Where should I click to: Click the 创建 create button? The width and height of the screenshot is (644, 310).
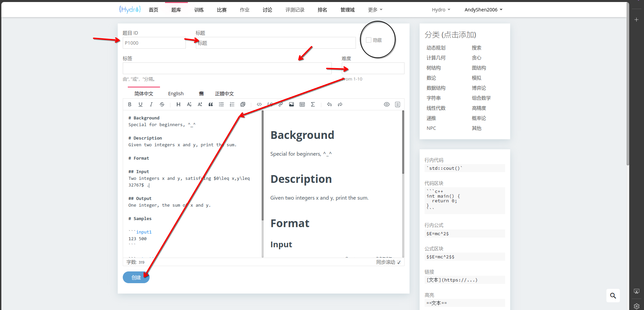[136, 277]
